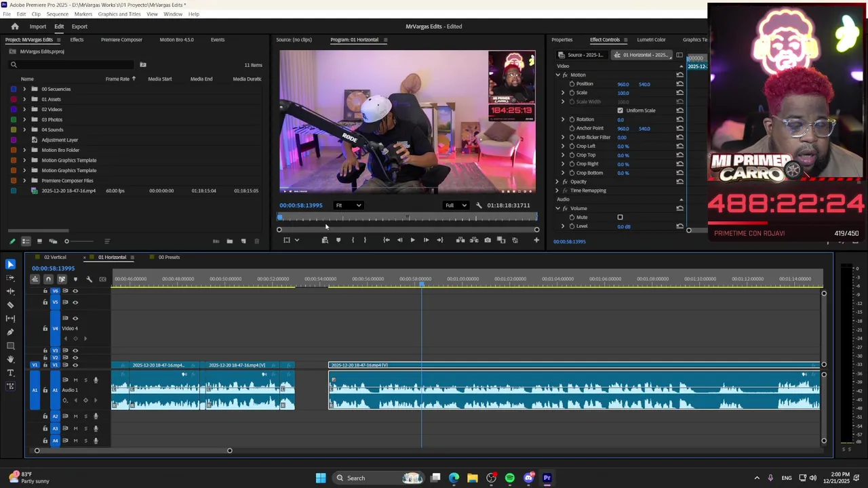The image size is (868, 488).
Task: Switch to the Lumetri Color tab
Action: (x=651, y=39)
